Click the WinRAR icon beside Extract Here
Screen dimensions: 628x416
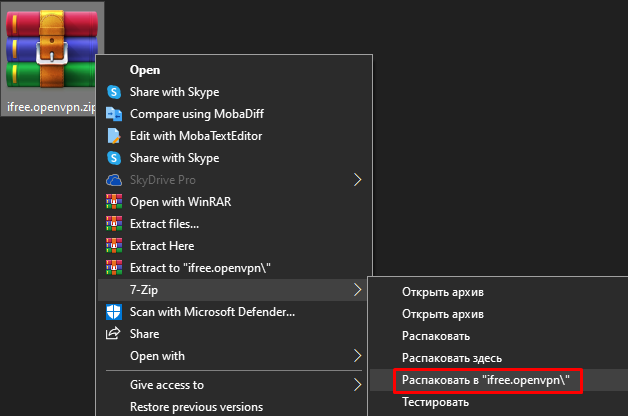click(x=113, y=246)
